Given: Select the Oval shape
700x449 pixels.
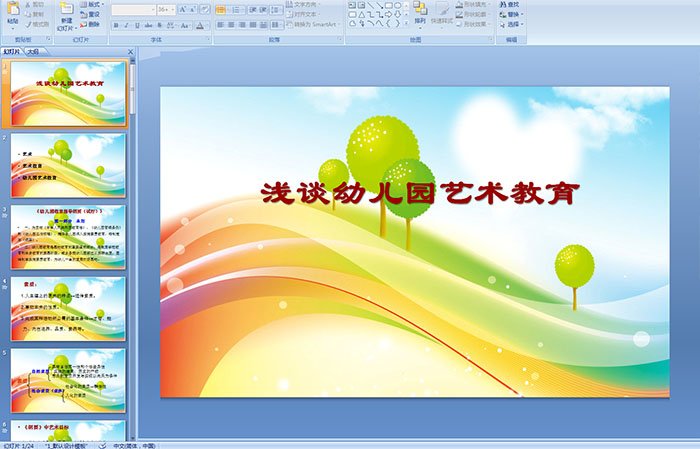Looking at the screenshot, I should tap(398, 5).
